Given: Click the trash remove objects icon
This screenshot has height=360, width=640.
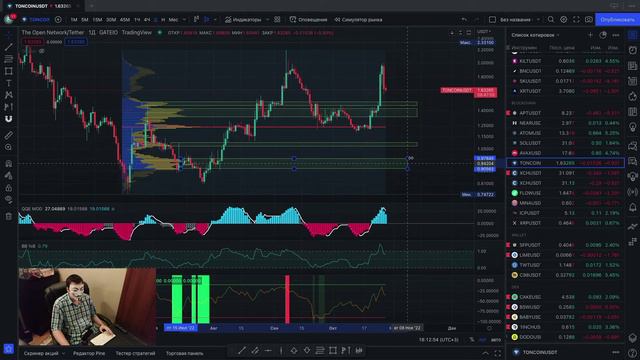Looking at the screenshot, I should coord(9,216).
